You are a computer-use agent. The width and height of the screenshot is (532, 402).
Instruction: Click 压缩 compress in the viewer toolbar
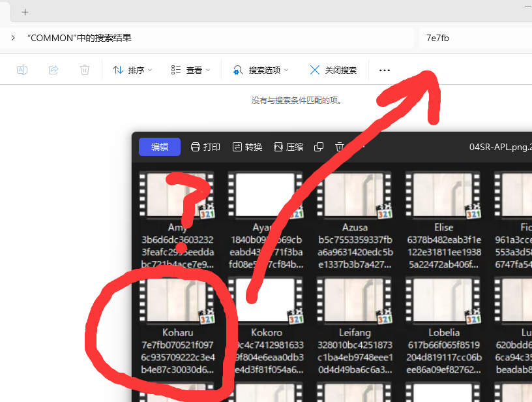coord(288,147)
